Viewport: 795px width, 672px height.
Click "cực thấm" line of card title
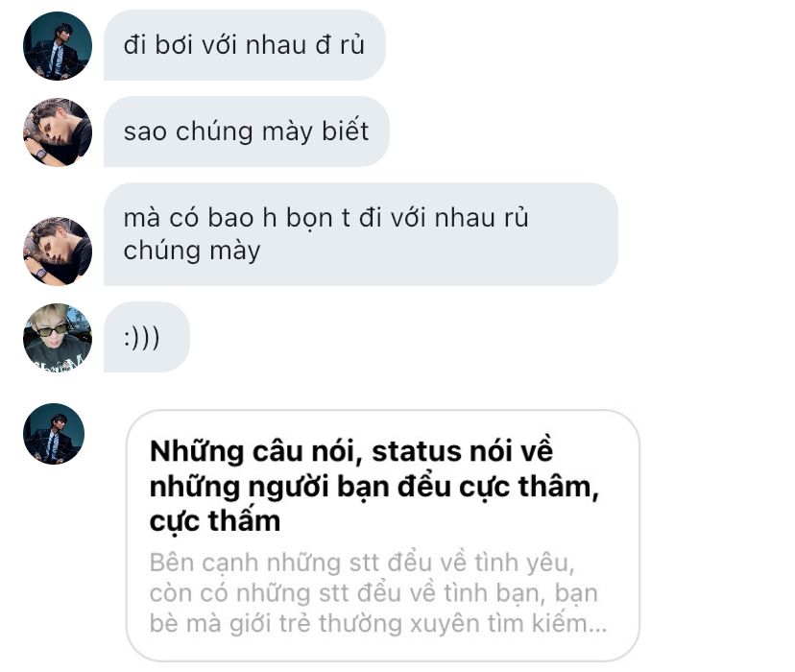tap(215, 521)
